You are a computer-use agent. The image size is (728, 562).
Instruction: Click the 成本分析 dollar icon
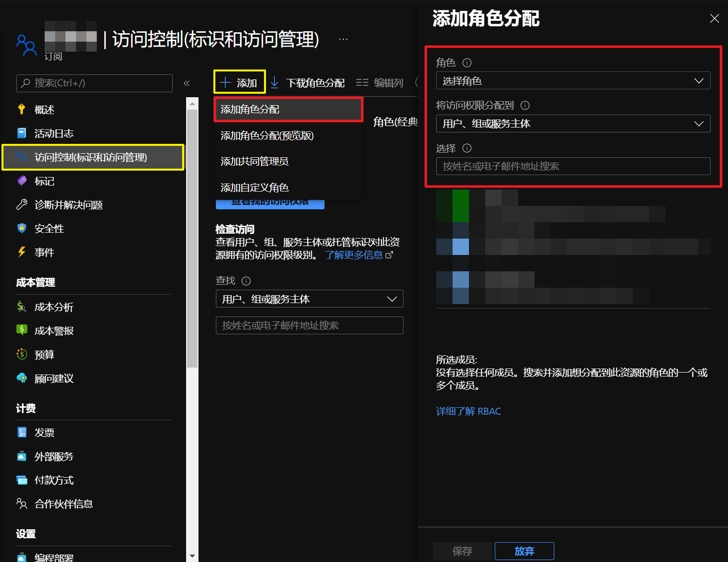[x=21, y=307]
